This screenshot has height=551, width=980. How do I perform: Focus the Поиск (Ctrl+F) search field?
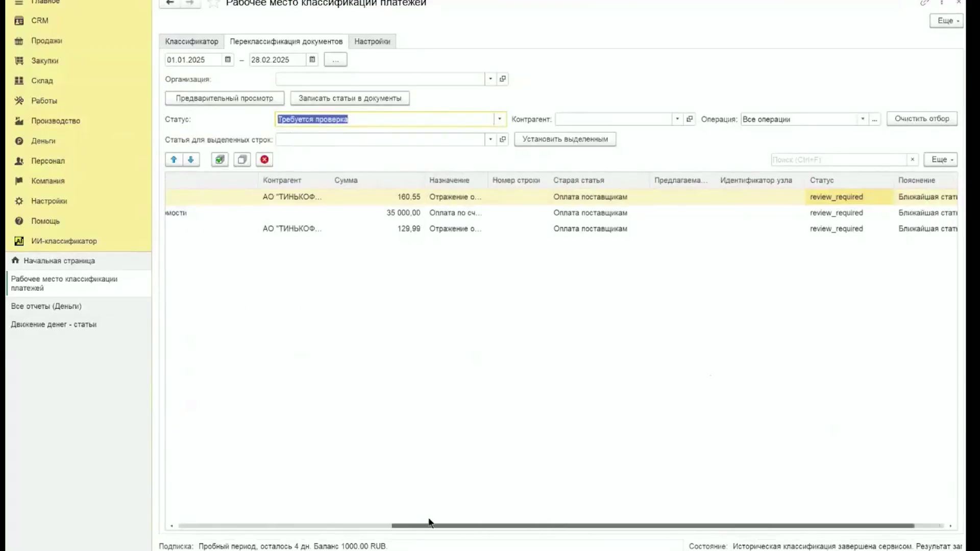click(x=839, y=160)
